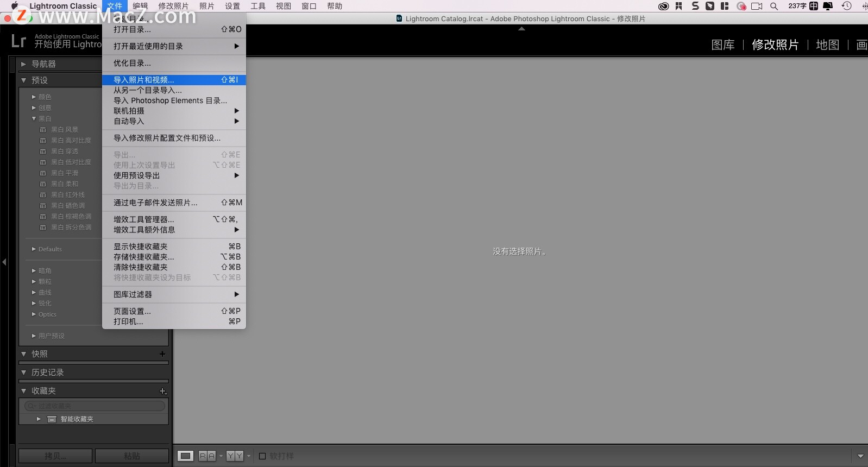Toggle reference view RA button
This screenshot has height=467, width=868.
tap(207, 456)
